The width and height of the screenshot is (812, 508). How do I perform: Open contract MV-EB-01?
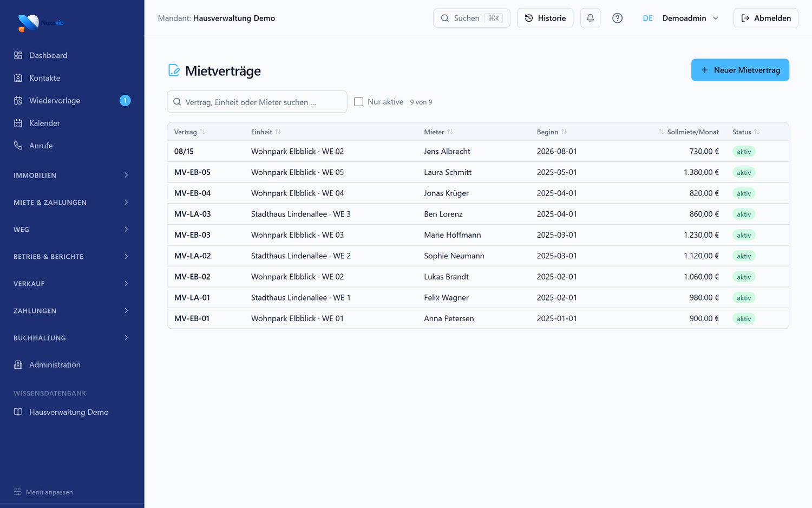pyautogui.click(x=192, y=318)
